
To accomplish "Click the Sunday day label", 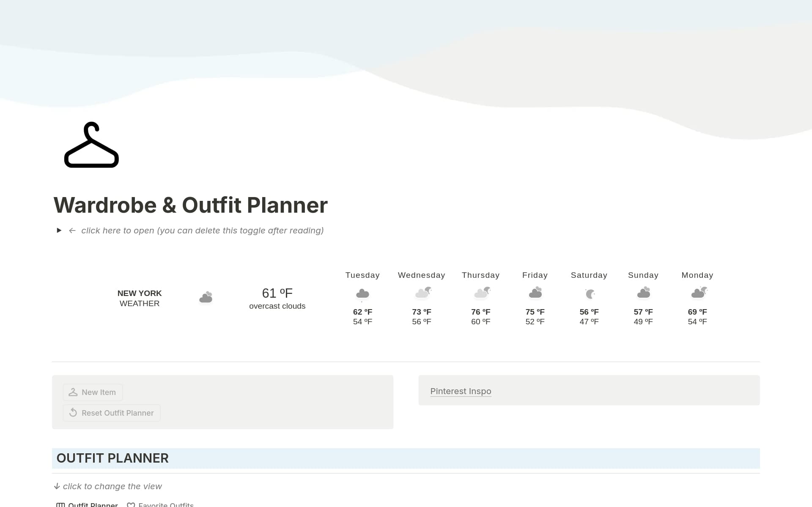I will [x=643, y=275].
